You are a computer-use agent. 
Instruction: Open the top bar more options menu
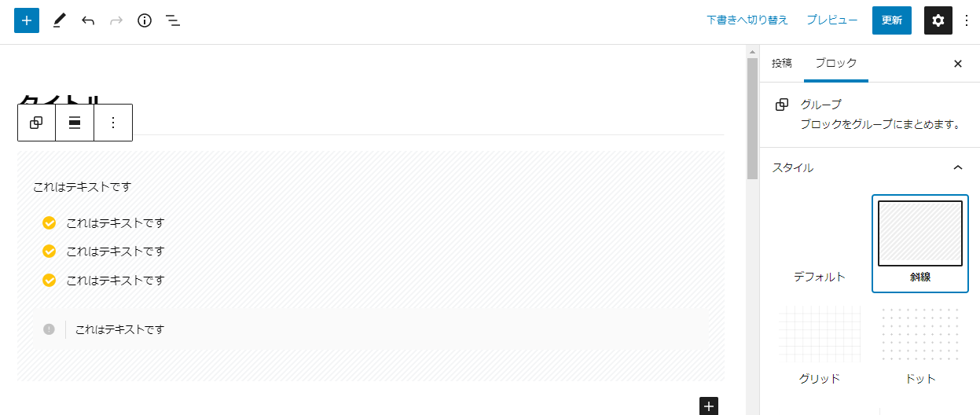[x=966, y=20]
